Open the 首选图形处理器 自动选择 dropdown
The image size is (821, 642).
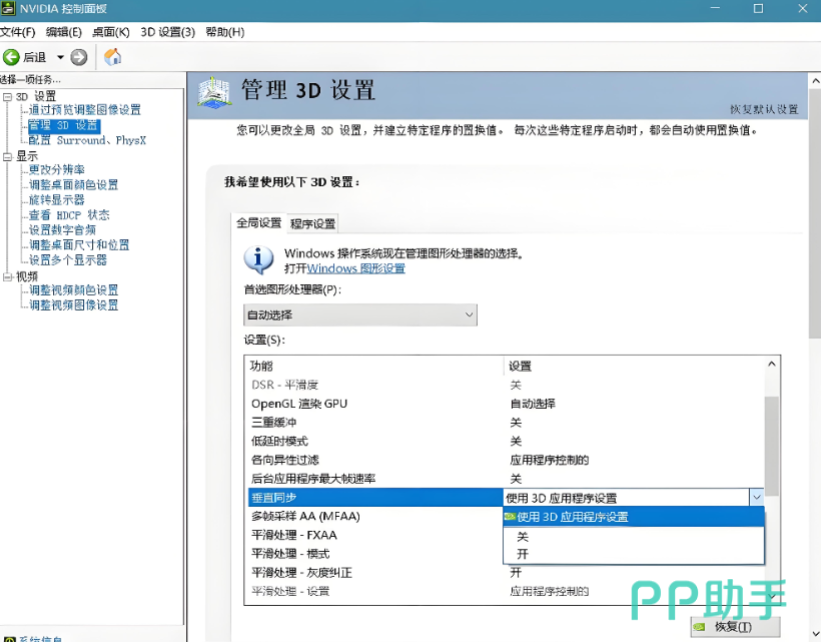point(360,315)
